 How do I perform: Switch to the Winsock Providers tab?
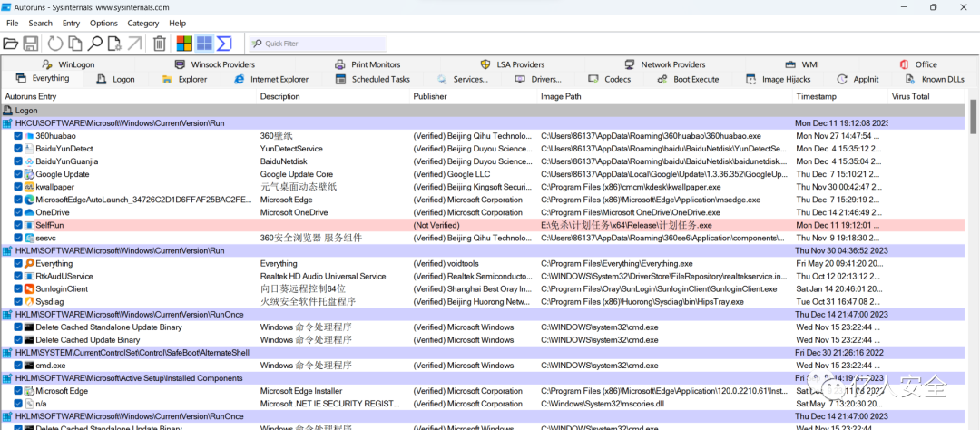[214, 64]
